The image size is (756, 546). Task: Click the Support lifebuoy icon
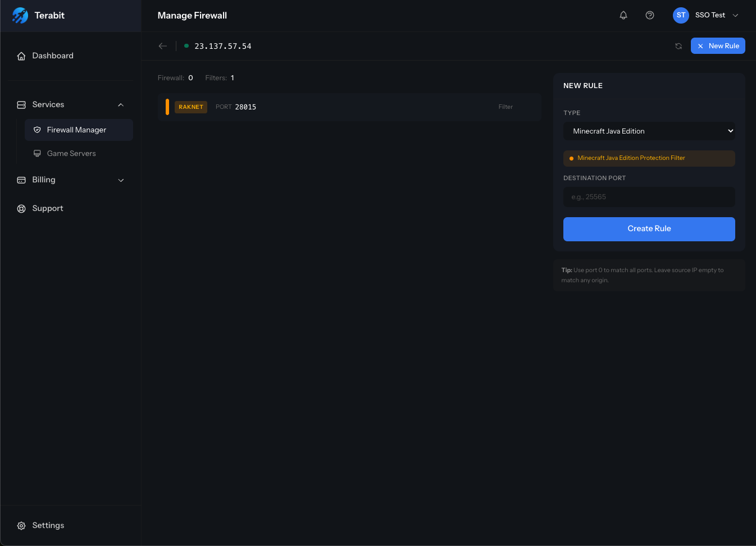(21, 209)
